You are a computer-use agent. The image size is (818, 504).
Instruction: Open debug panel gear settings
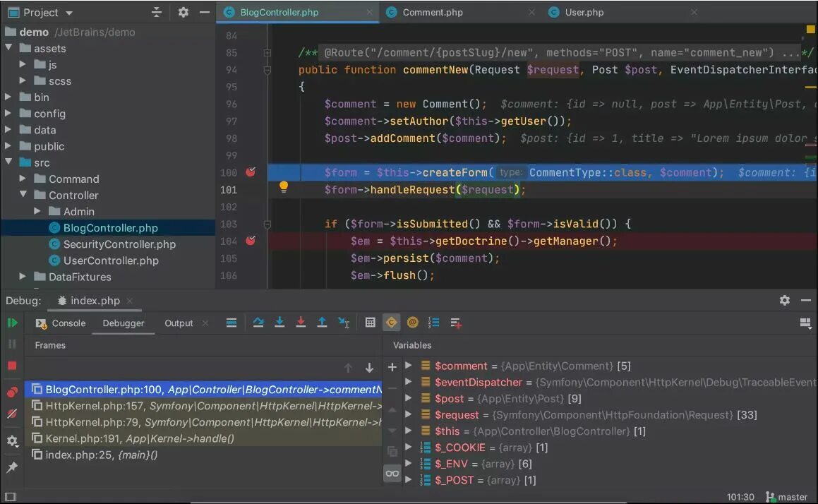pos(785,300)
